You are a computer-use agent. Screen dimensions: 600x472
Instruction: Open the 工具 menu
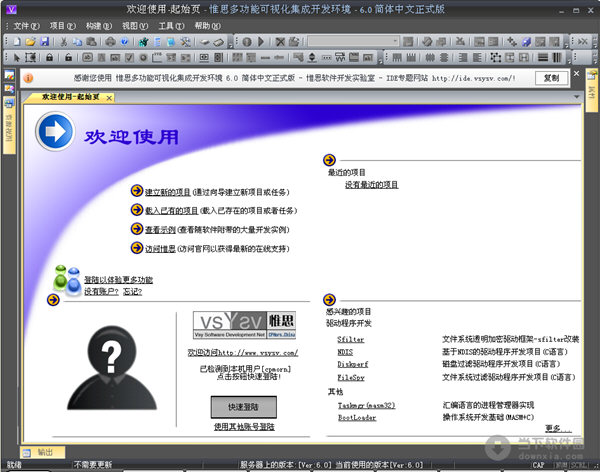click(x=171, y=26)
